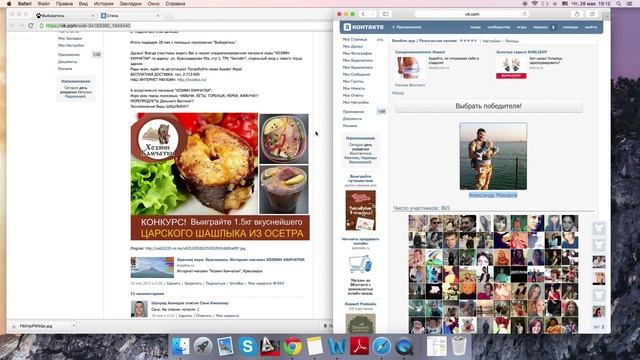Expand the download item menu arrow
This screenshot has height=360, width=640.
[x=73, y=326]
